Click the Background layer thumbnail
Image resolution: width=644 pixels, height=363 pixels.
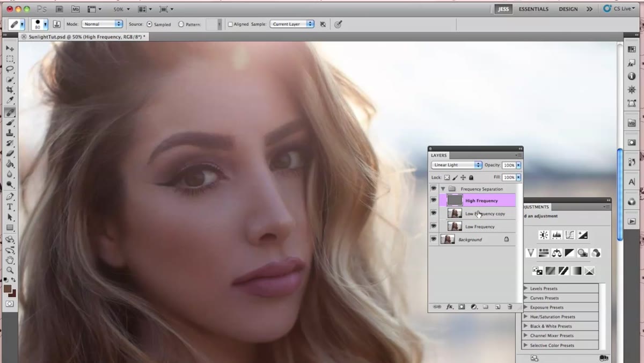tap(448, 239)
